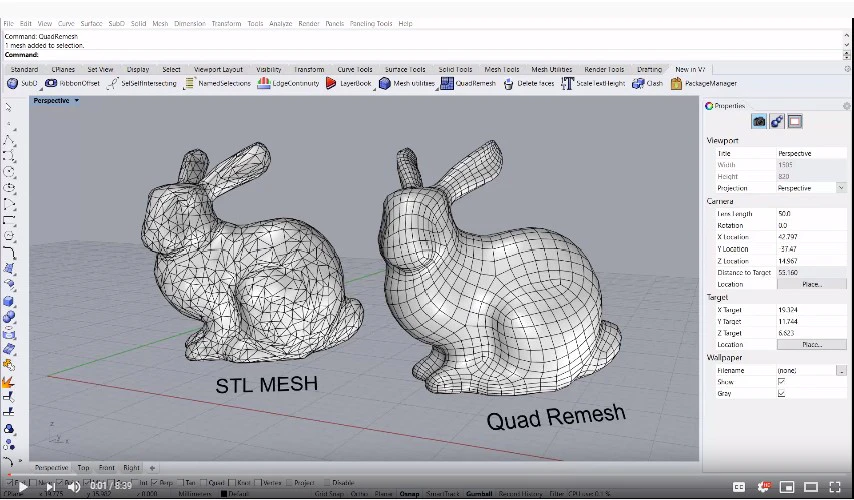This screenshot has width=854, height=500.
Task: Open the RibbonOffset tool
Action: pyautogui.click(x=51, y=83)
